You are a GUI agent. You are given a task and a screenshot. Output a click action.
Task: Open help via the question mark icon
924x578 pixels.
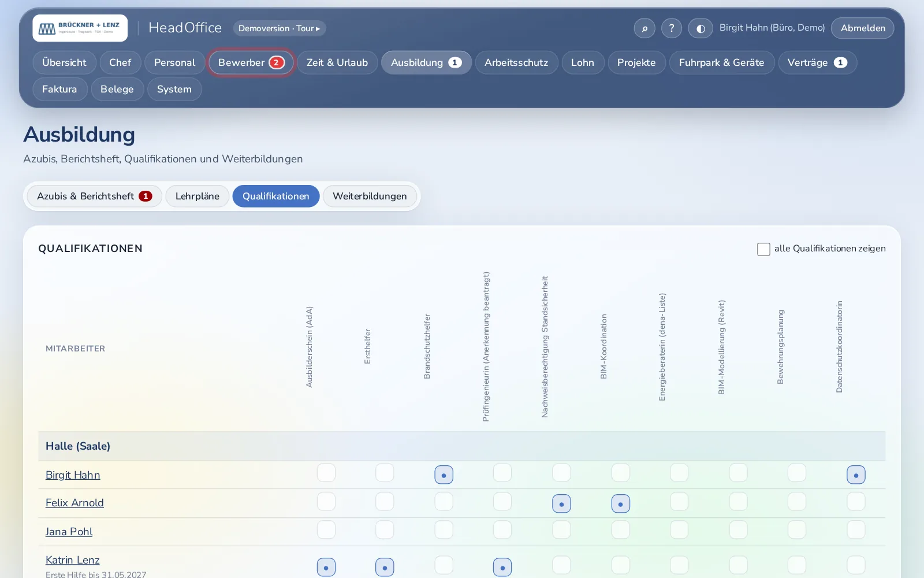click(672, 28)
